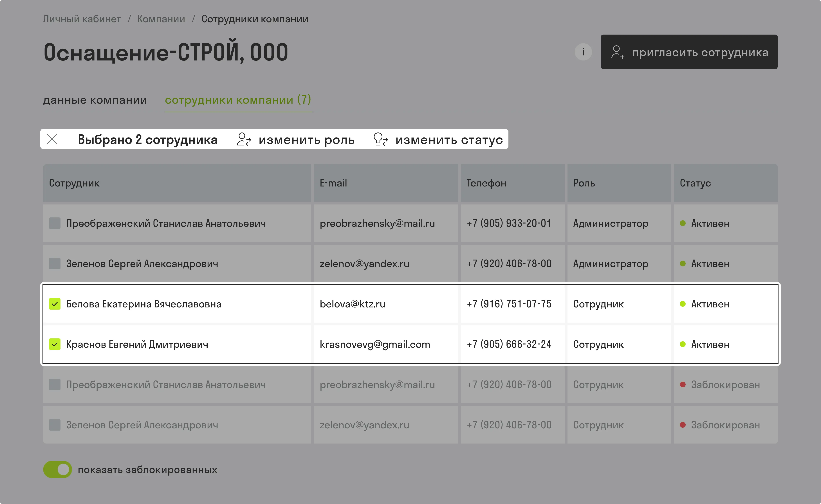The height and width of the screenshot is (504, 821).
Task: Click red blocked dot in last row
Action: 683,425
